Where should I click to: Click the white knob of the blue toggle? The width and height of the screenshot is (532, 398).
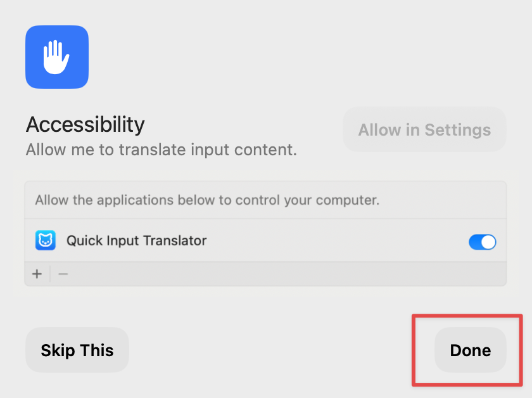click(488, 242)
